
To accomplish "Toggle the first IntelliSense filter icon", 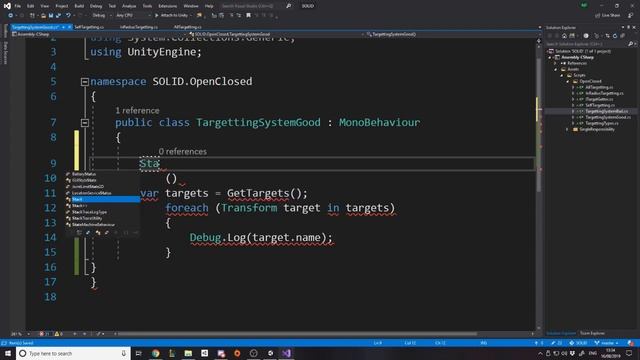I will (x=79, y=233).
